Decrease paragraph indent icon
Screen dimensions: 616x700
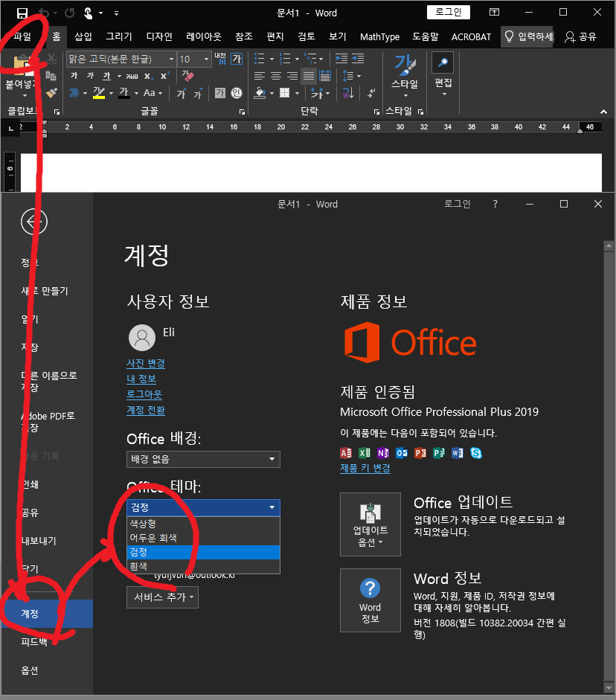341,59
